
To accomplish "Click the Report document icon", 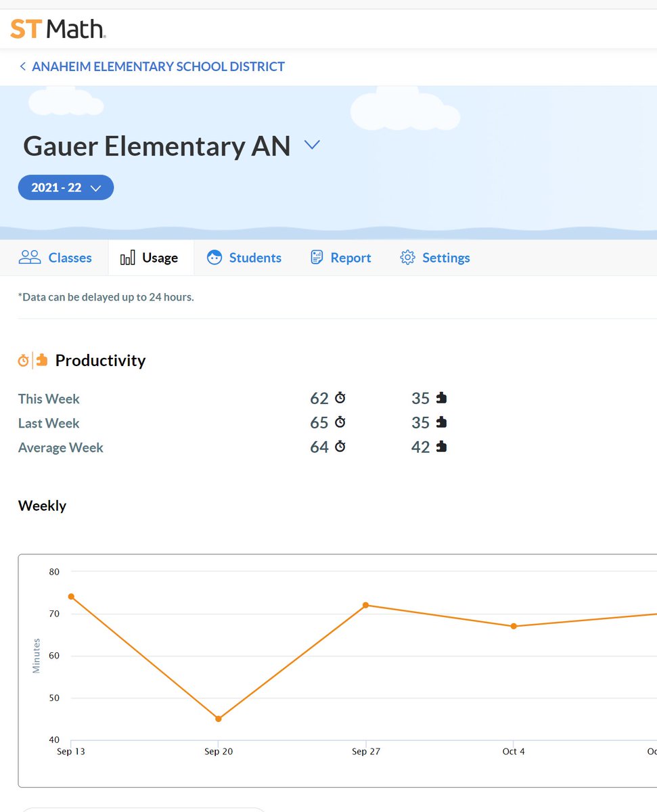I will pyautogui.click(x=317, y=257).
